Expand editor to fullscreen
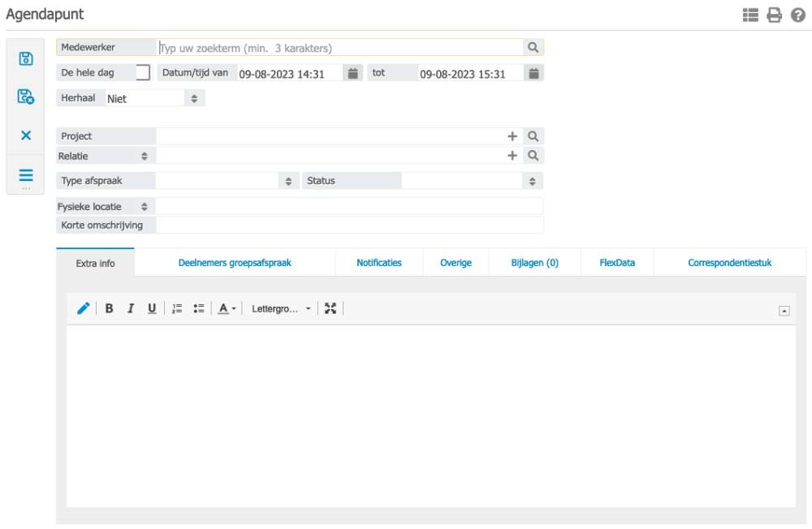 330,308
